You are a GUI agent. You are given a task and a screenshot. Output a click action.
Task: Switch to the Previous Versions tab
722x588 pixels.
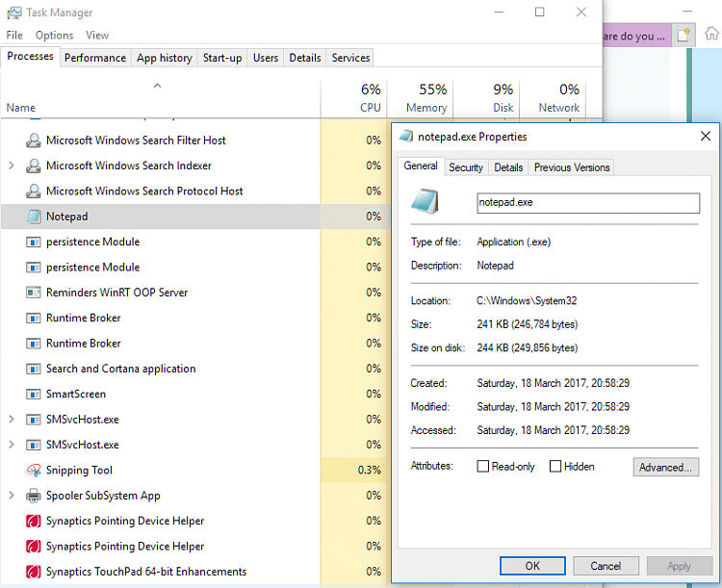coord(572,167)
